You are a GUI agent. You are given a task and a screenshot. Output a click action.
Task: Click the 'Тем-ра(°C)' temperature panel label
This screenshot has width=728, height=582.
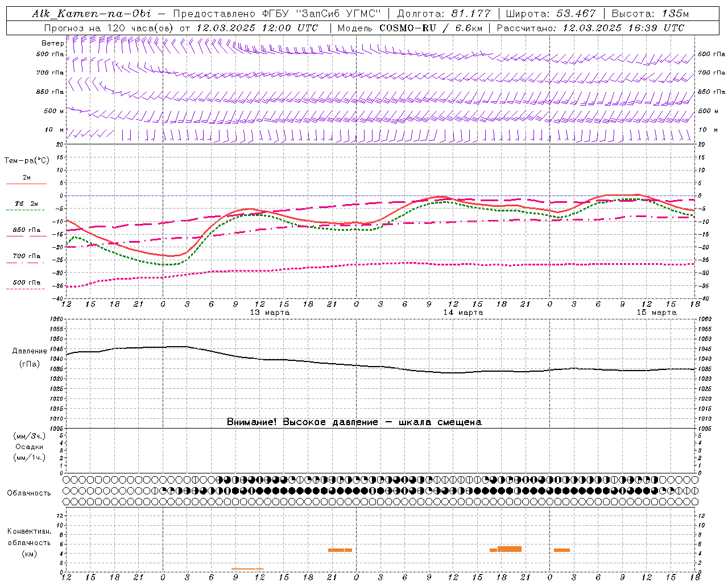point(27,161)
